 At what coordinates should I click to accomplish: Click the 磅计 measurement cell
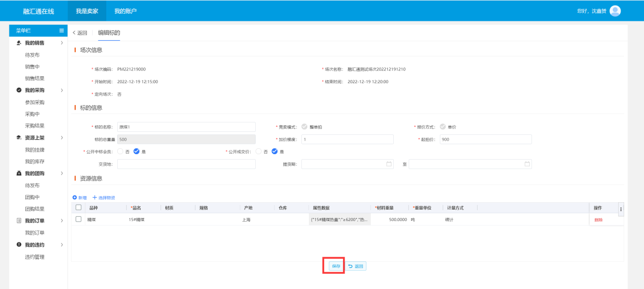pos(459,220)
